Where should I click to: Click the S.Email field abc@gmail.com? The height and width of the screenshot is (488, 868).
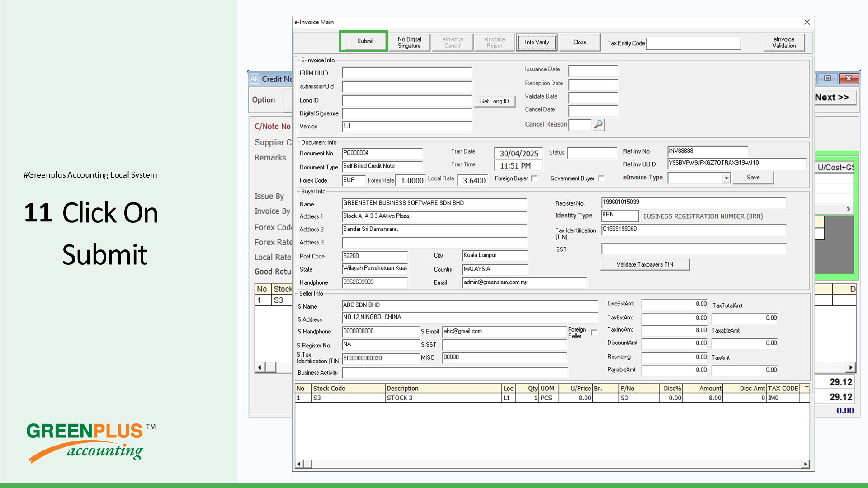coord(504,332)
